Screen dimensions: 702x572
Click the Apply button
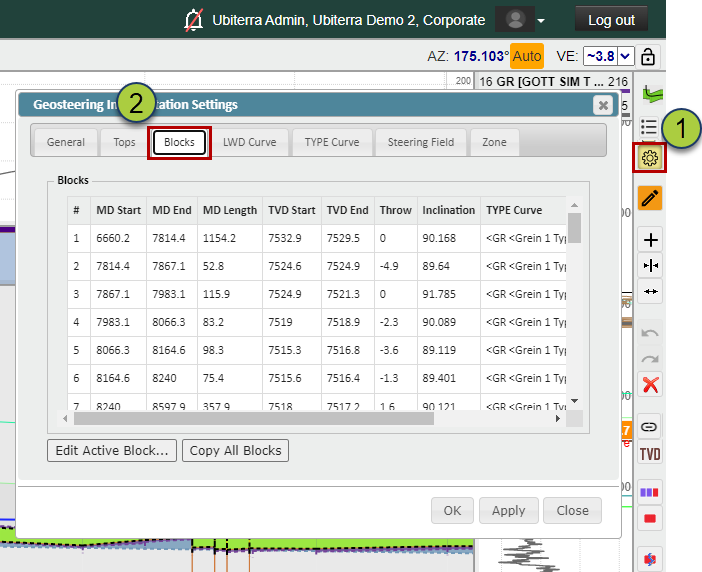509,510
